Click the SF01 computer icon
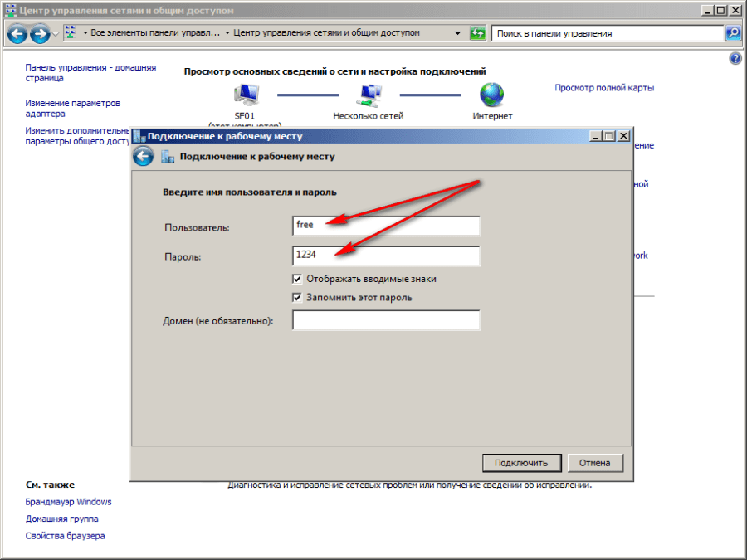 (x=247, y=94)
